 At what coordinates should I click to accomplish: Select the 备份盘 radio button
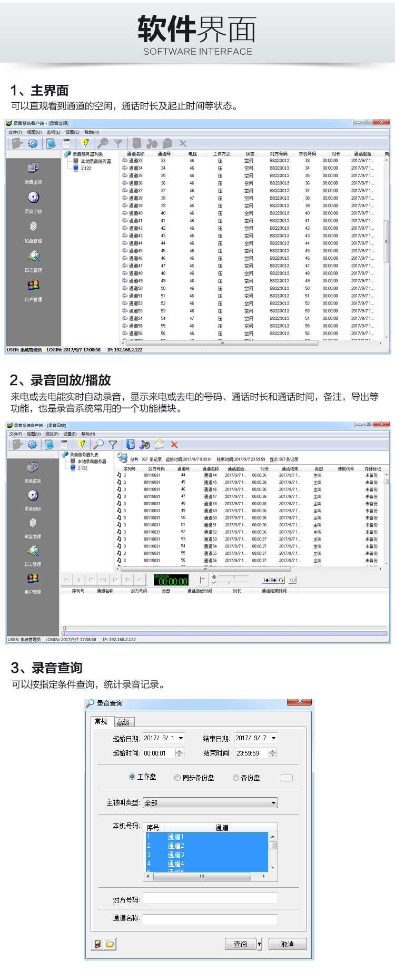point(236,778)
